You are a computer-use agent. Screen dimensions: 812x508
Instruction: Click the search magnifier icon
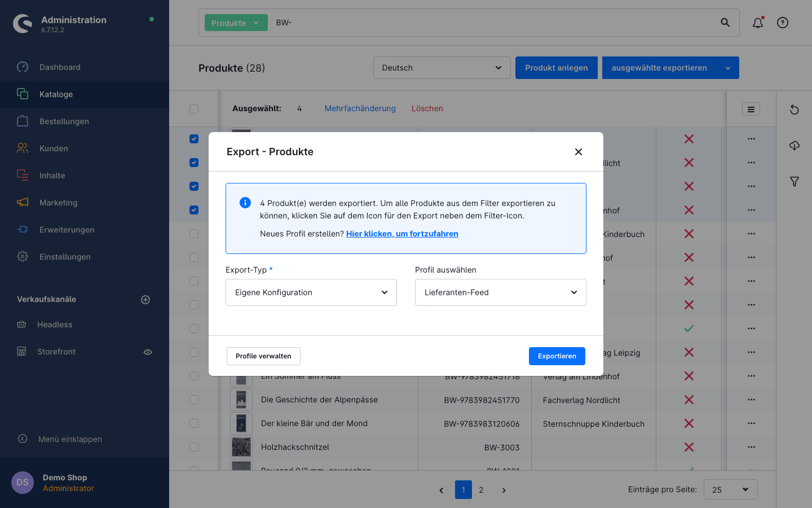725,23
